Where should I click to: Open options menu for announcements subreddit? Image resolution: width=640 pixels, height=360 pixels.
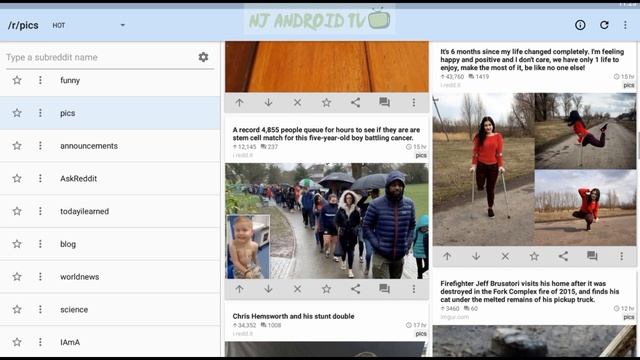40,145
